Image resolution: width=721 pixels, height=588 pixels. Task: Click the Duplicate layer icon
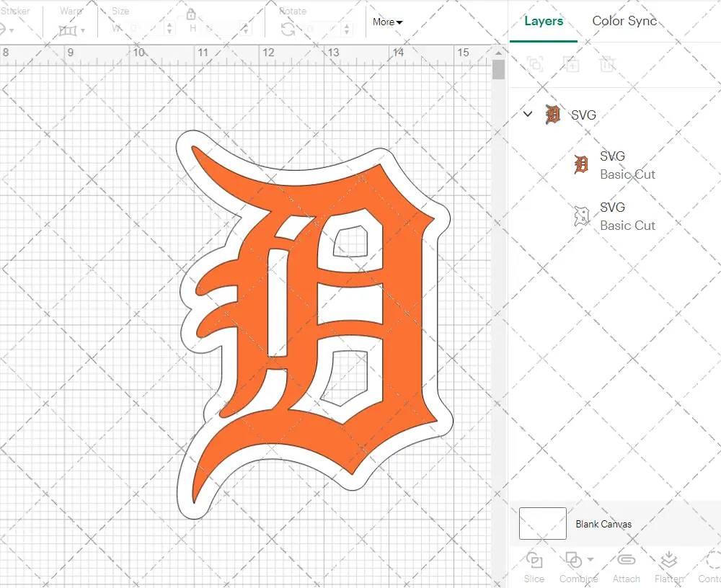[571, 64]
